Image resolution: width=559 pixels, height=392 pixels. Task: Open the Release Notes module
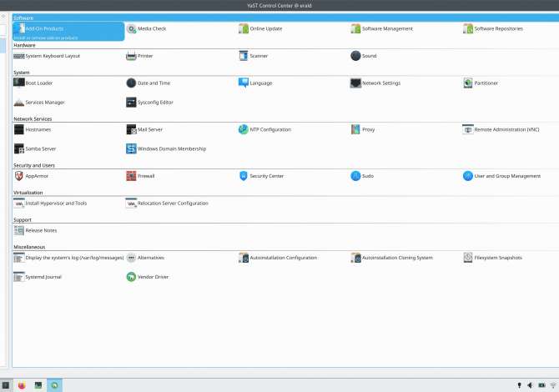pyautogui.click(x=35, y=230)
